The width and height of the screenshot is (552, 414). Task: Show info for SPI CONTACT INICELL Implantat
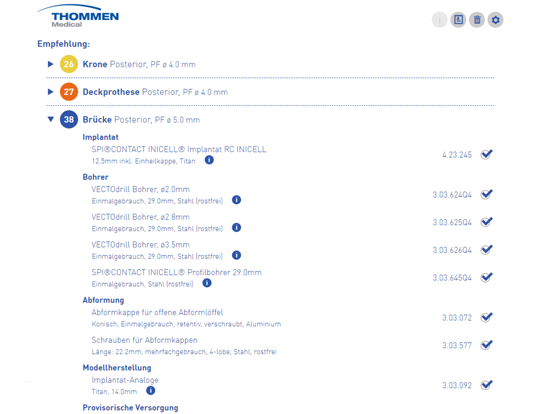coord(209,160)
